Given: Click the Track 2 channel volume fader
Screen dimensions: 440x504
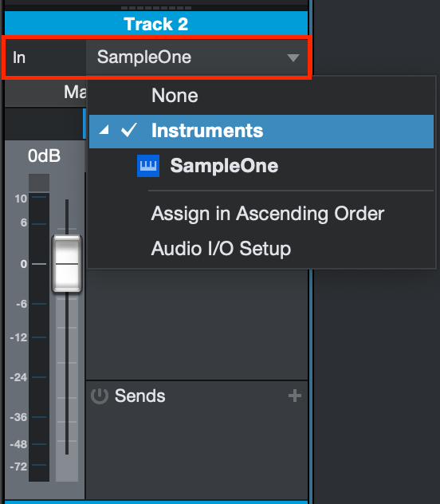Looking at the screenshot, I should [x=67, y=264].
